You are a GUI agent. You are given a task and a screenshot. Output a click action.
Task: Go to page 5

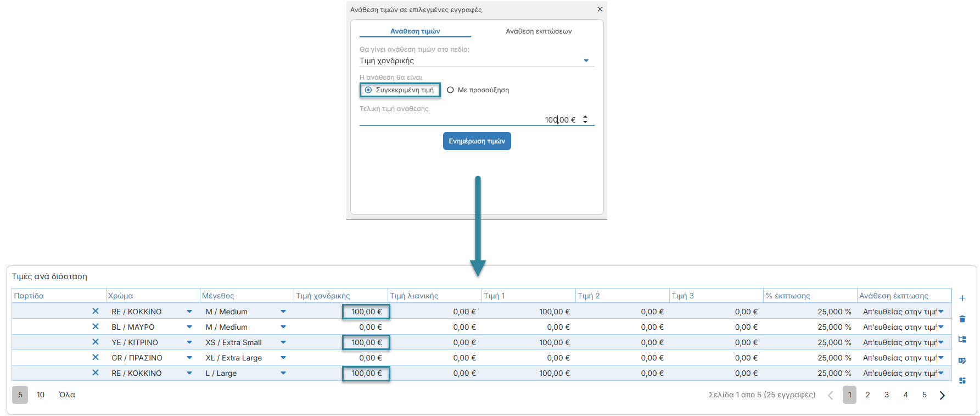pyautogui.click(x=925, y=395)
